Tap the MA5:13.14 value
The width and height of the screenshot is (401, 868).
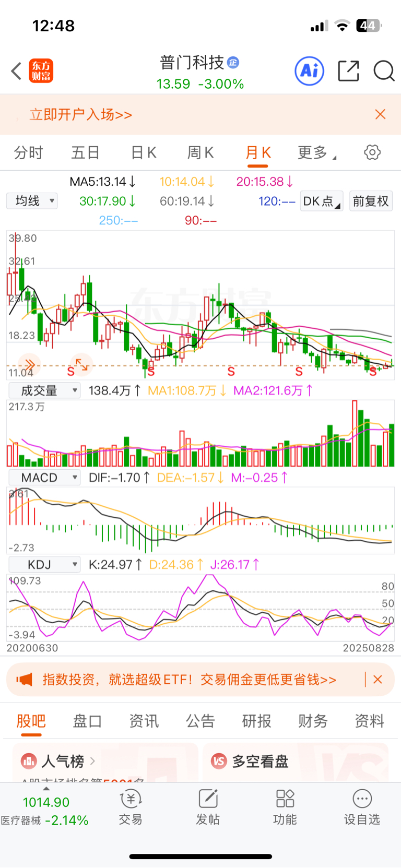(103, 182)
